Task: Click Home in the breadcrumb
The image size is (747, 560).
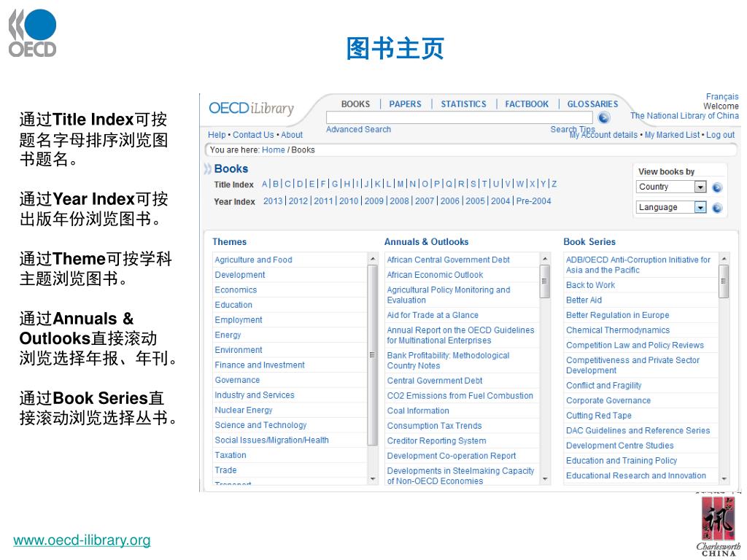Action: pos(274,150)
